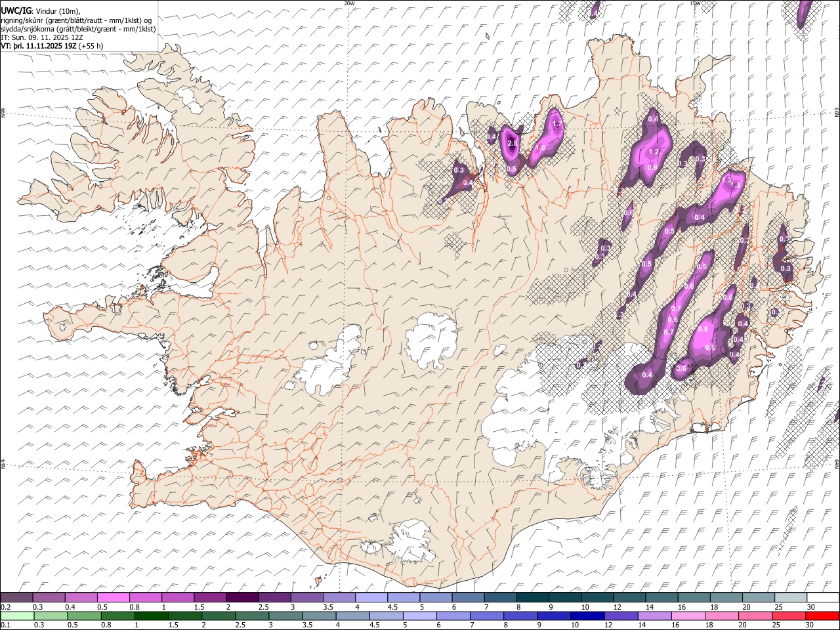The height and width of the screenshot is (630, 840).
Task: Select the upper-scale slate blue swatch at 6
Action: tap(467, 598)
